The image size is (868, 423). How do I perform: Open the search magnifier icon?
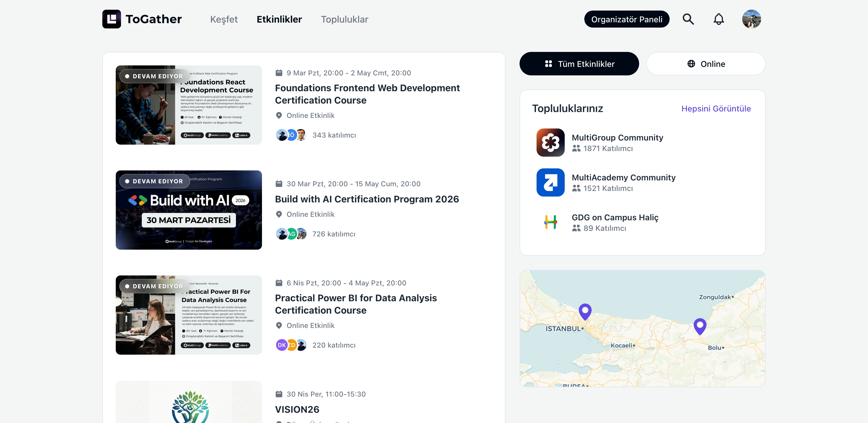pos(688,19)
